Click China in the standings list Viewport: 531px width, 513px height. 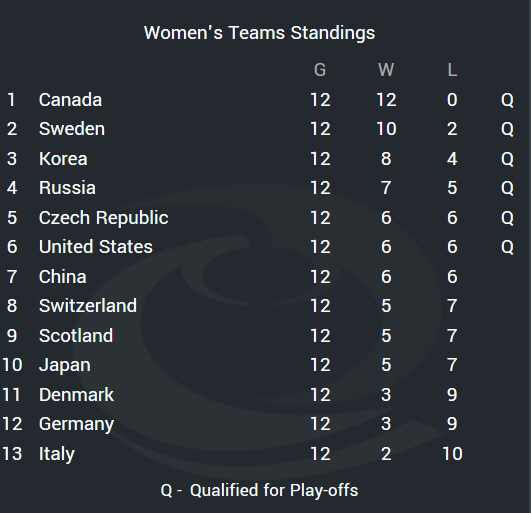63,277
